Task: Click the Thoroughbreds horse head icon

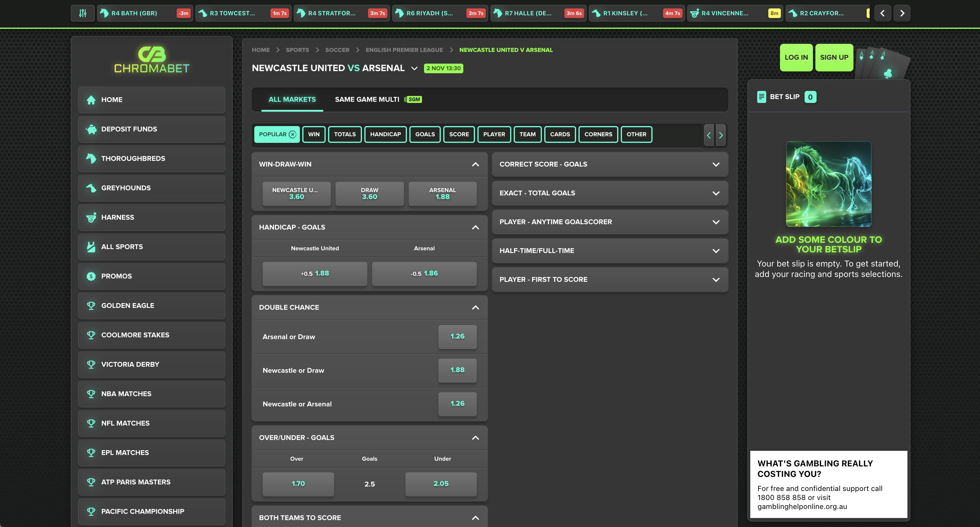Action: click(x=91, y=158)
